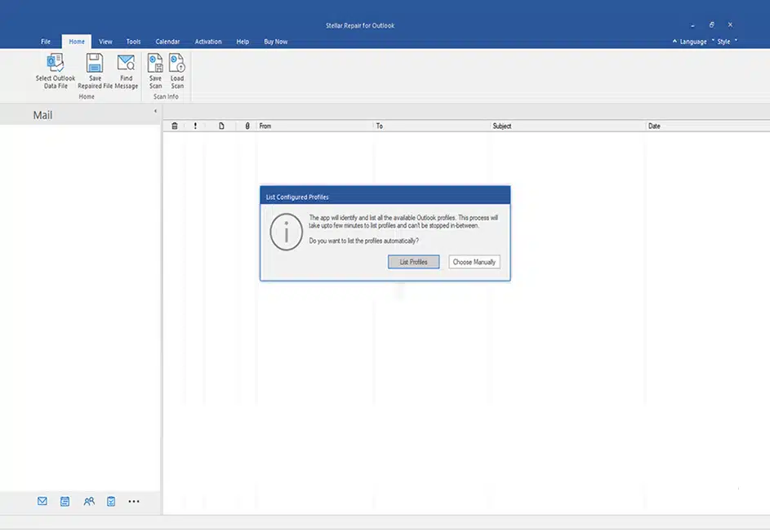Click the List Profiles button

pos(412,262)
